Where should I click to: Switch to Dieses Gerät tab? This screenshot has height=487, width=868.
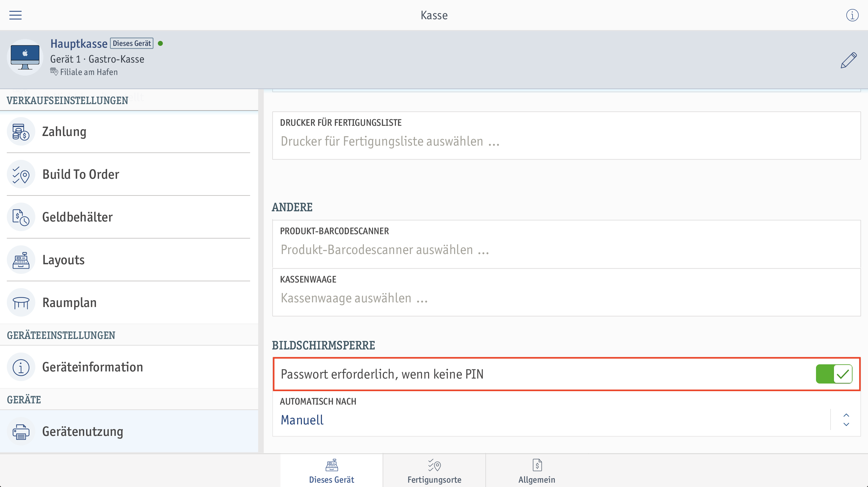[x=332, y=471]
